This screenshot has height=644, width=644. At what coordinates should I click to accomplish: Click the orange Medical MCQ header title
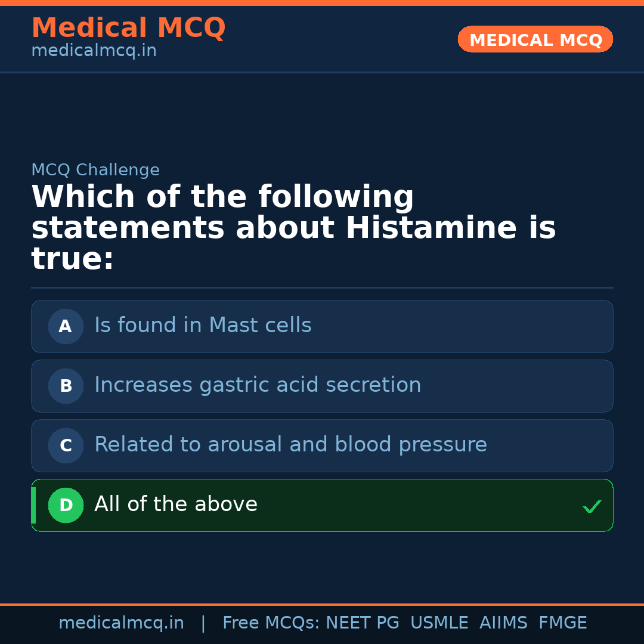[128, 28]
